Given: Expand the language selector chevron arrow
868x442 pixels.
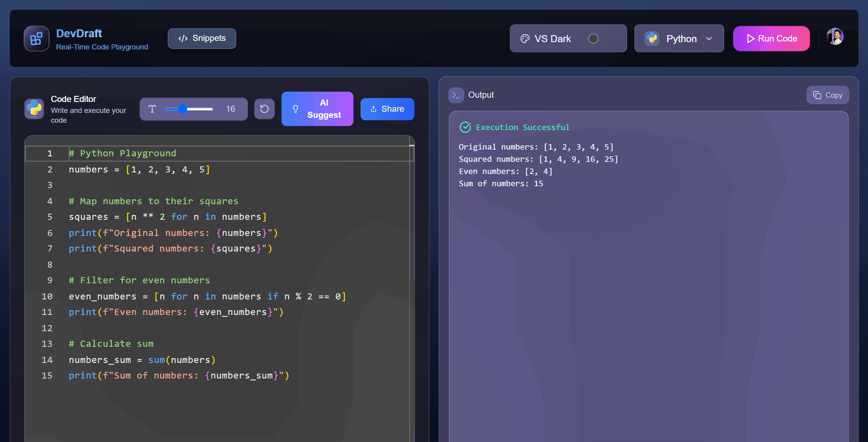Looking at the screenshot, I should coord(709,39).
